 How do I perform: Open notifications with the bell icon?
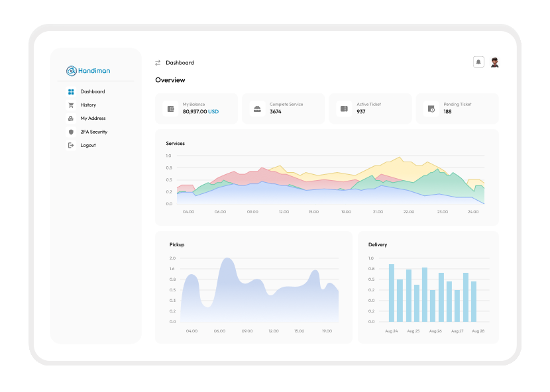pyautogui.click(x=478, y=62)
